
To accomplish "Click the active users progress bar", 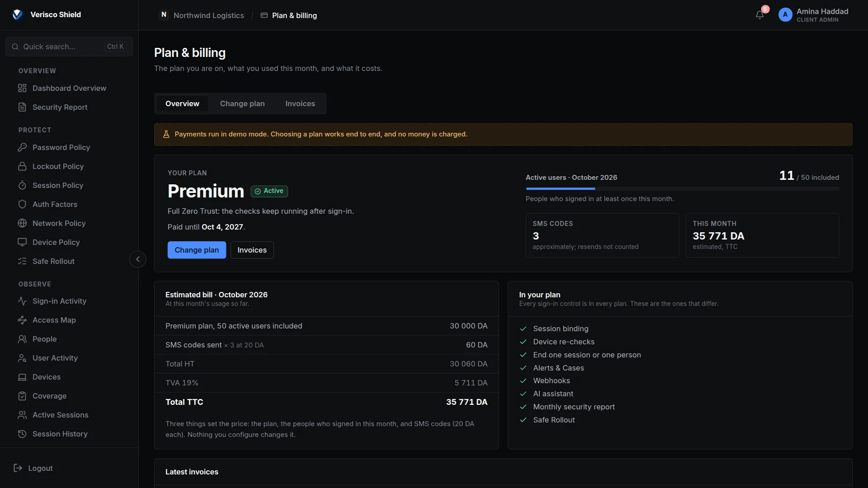I will [682, 188].
